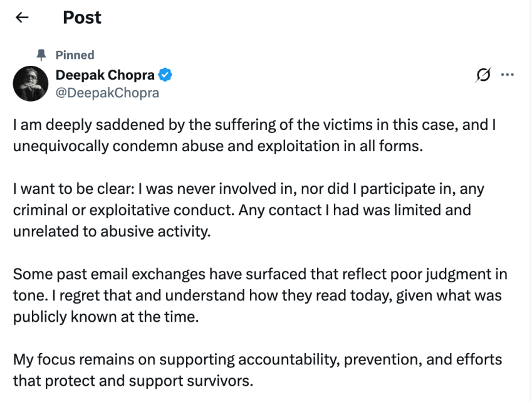Click the Deepak Chopra display name
This screenshot has height=402, width=532.
point(105,75)
